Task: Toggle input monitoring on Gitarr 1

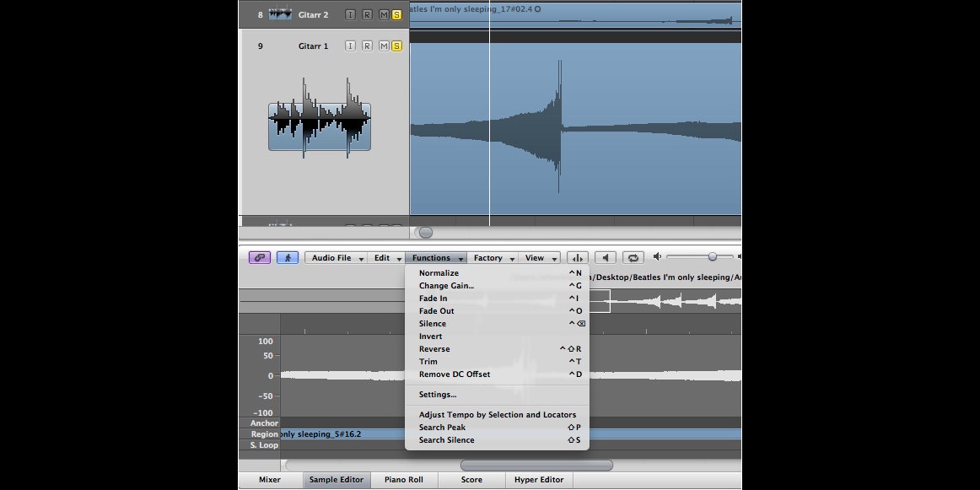Action: tap(351, 46)
